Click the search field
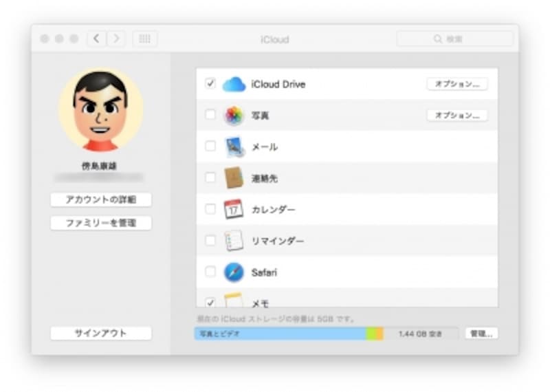 pos(454,39)
